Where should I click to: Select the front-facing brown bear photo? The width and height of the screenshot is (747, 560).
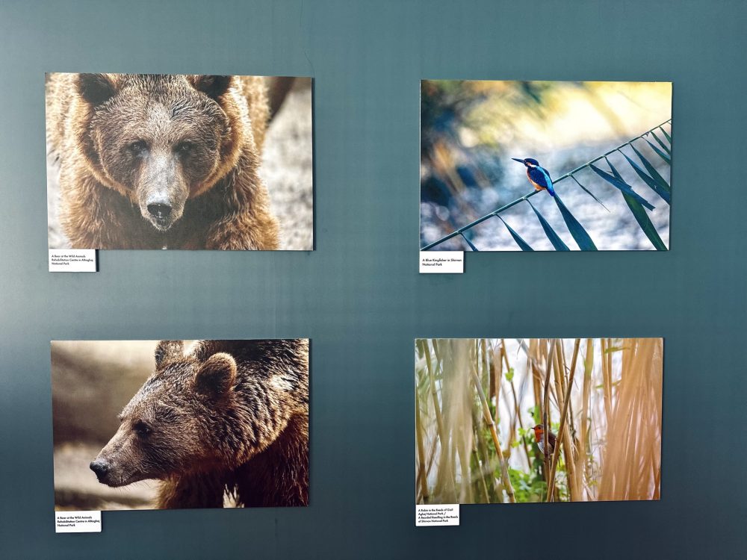point(179,161)
